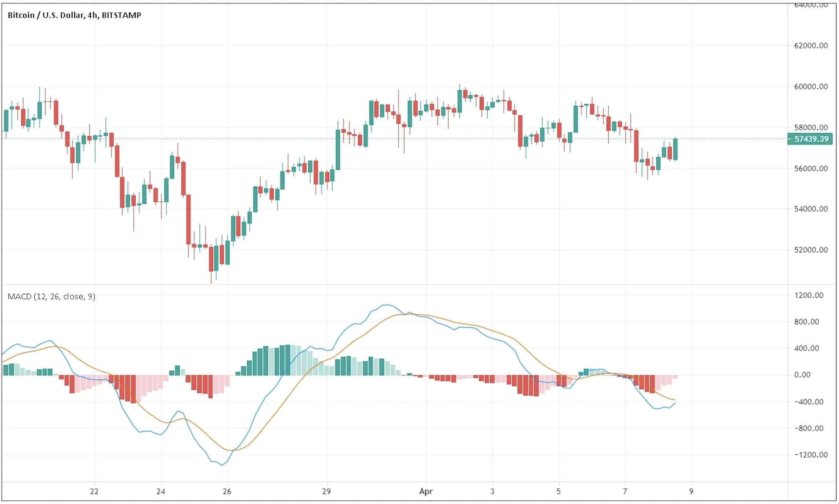The image size is (839, 504).
Task: Select date 26 on the time axis
Action: pos(227,491)
